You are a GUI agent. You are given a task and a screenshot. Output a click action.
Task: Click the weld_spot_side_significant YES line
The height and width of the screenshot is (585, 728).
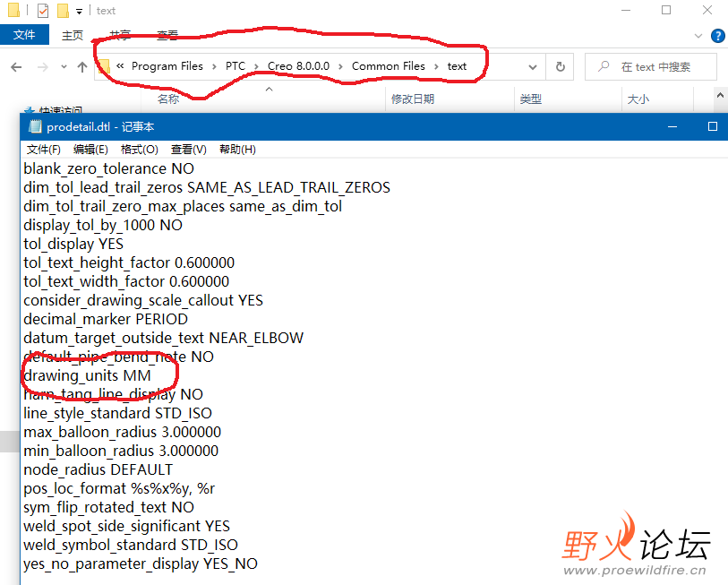[126, 526]
